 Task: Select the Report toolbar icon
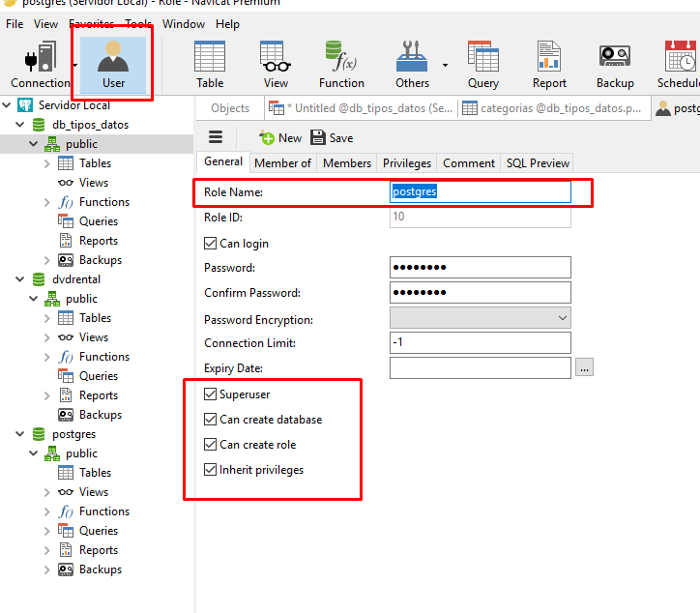tap(549, 65)
